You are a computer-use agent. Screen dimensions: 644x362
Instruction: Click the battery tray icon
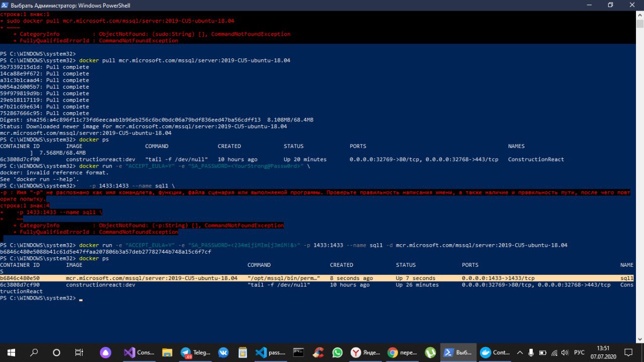pyautogui.click(x=543, y=352)
